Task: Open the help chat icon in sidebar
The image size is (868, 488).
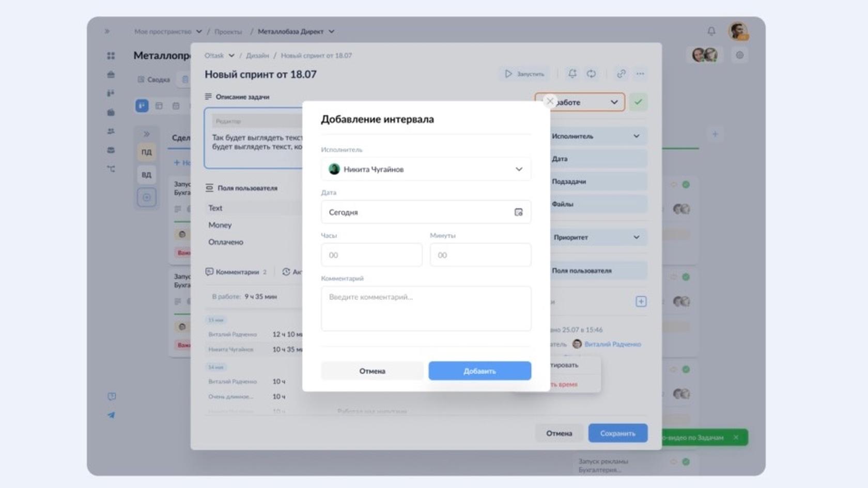Action: (x=112, y=396)
